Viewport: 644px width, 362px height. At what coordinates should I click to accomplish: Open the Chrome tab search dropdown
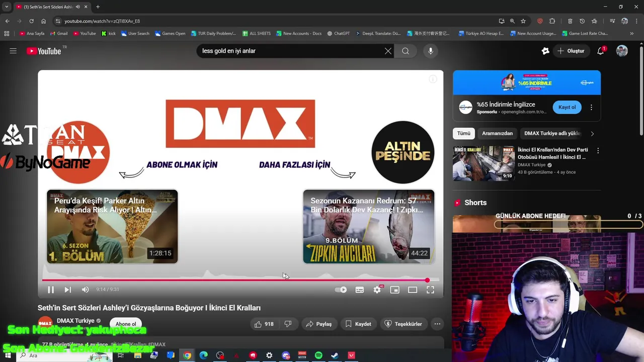pyautogui.click(x=7, y=7)
